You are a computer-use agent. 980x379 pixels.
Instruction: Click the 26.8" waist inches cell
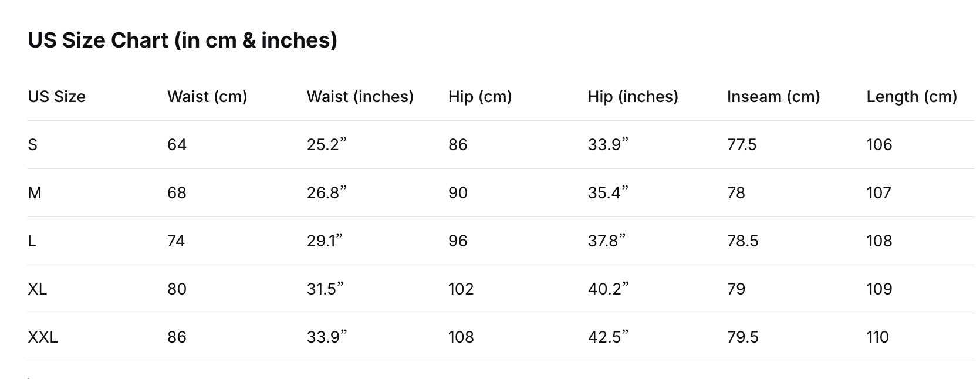tap(326, 193)
